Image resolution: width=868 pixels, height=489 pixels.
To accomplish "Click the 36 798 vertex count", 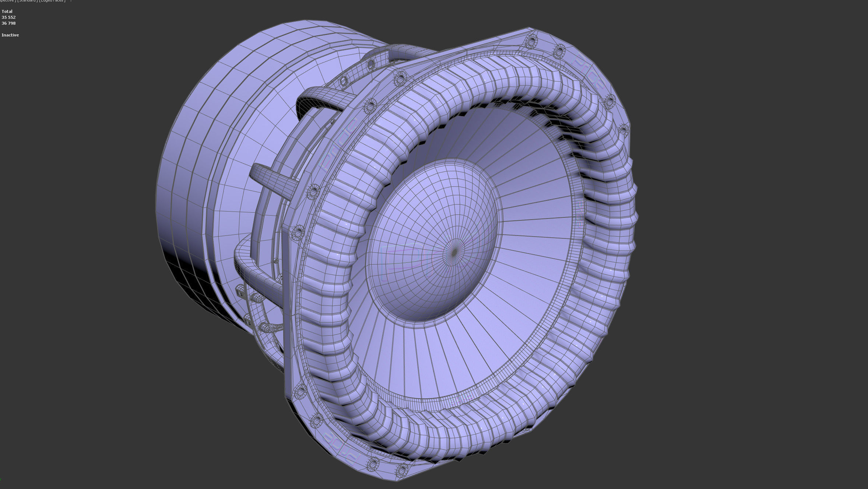I will coord(8,23).
